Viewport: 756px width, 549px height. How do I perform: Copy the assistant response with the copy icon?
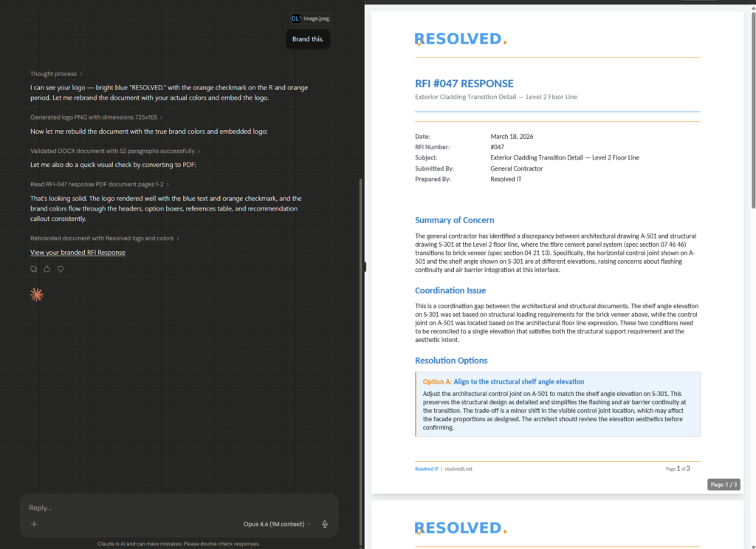[x=34, y=269]
